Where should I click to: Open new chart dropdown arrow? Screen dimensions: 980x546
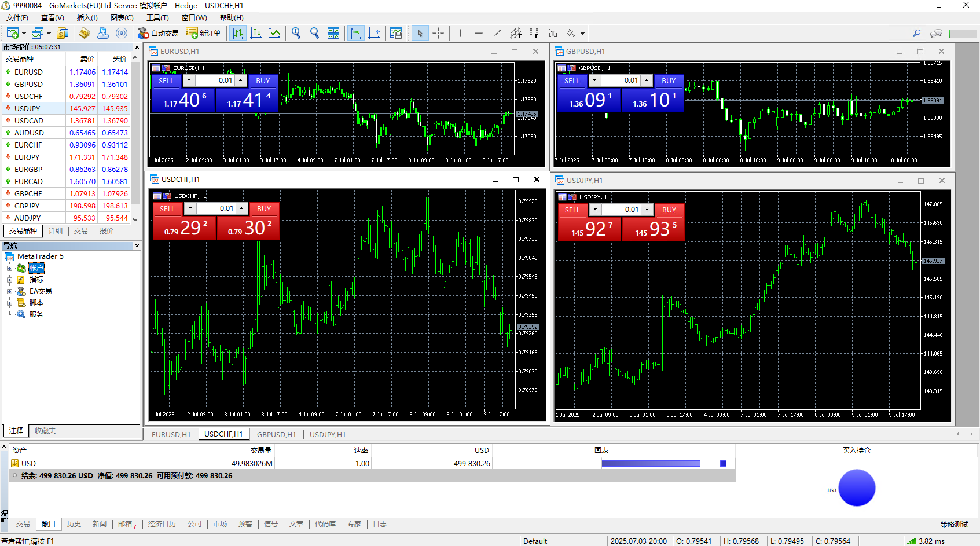click(x=24, y=34)
